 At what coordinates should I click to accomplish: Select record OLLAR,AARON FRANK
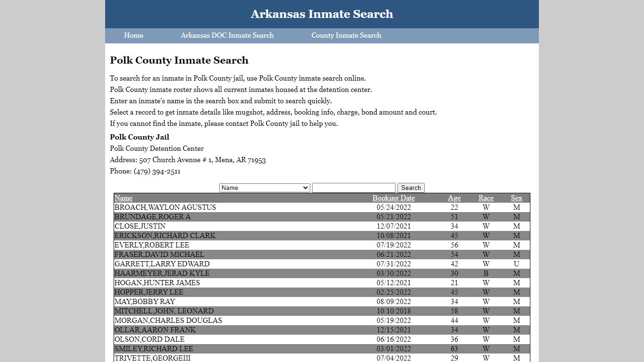(322, 330)
